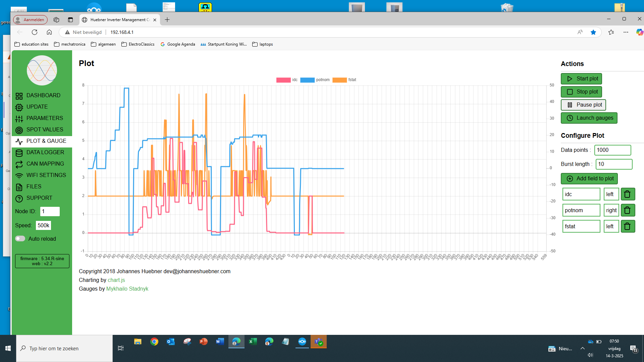
Task: Favorite this page with star icon
Action: point(593,32)
